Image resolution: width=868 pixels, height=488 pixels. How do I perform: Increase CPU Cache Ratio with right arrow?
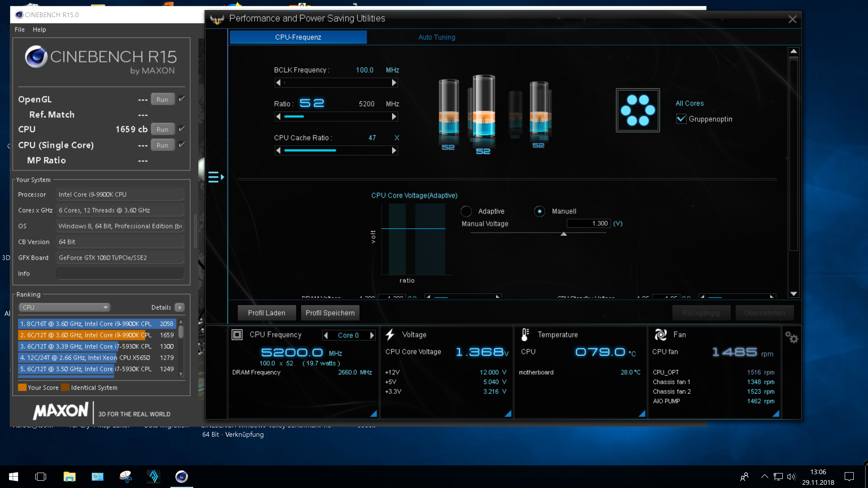click(394, 150)
